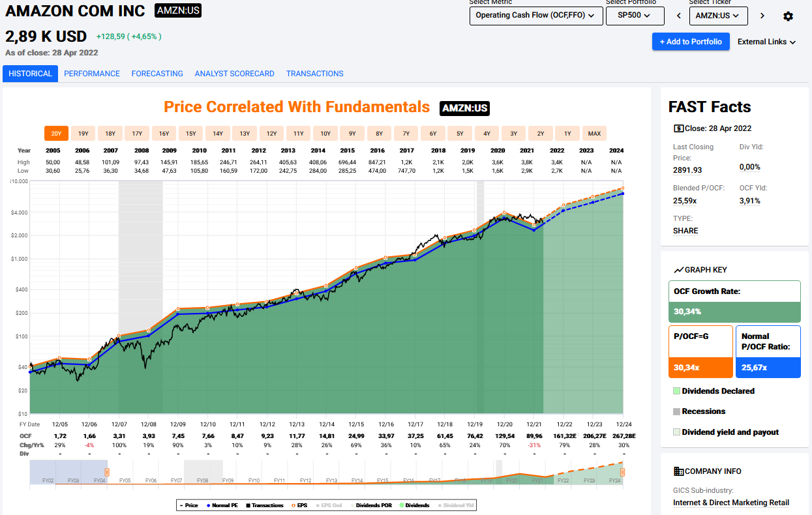Open the ANALYST SCORECARD tab
This screenshot has height=515, width=812.
(x=234, y=74)
